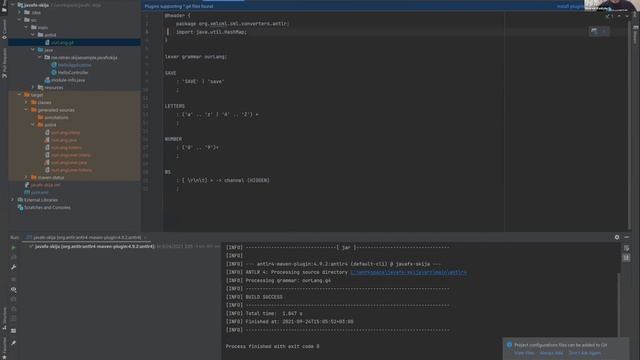
Task: Click View files in Git notification
Action: [x=524, y=353]
